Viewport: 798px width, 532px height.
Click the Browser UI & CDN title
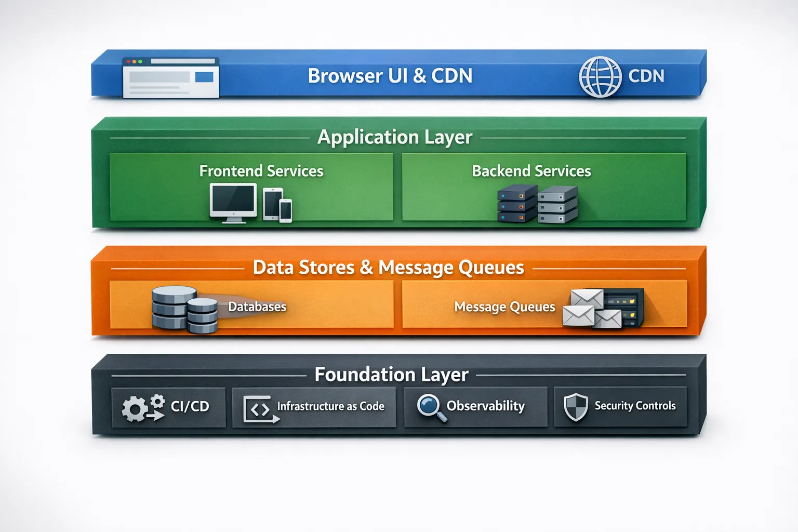click(x=390, y=76)
